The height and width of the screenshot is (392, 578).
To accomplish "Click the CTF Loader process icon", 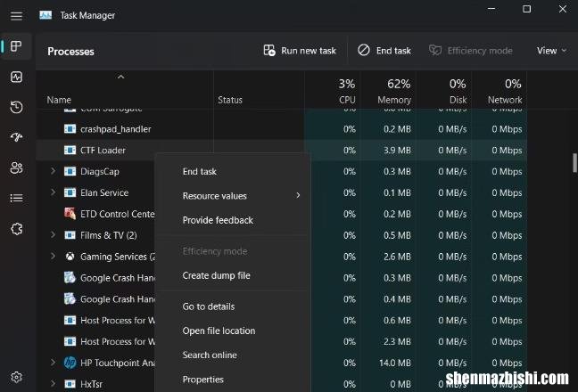I will (x=70, y=151).
